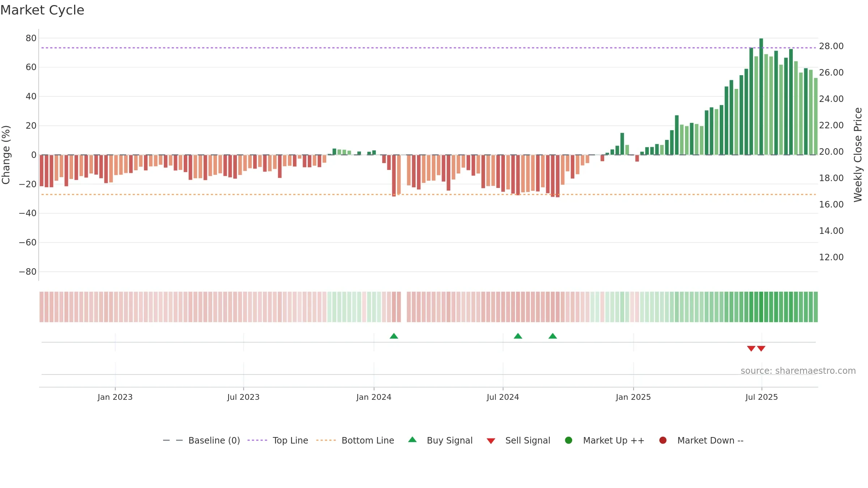Click the Jul 2024 axis label

pos(503,397)
